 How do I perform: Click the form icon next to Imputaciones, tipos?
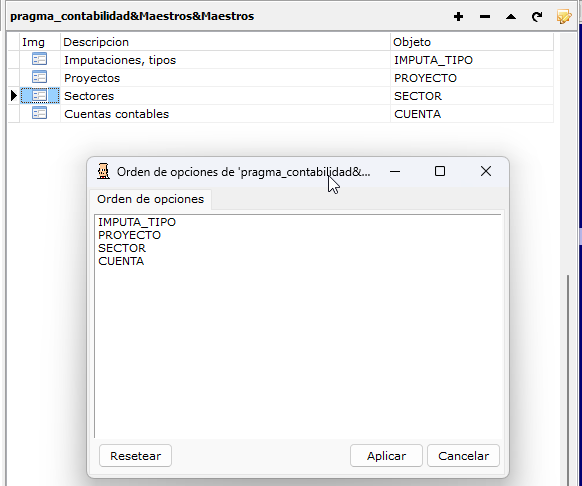pos(39,59)
